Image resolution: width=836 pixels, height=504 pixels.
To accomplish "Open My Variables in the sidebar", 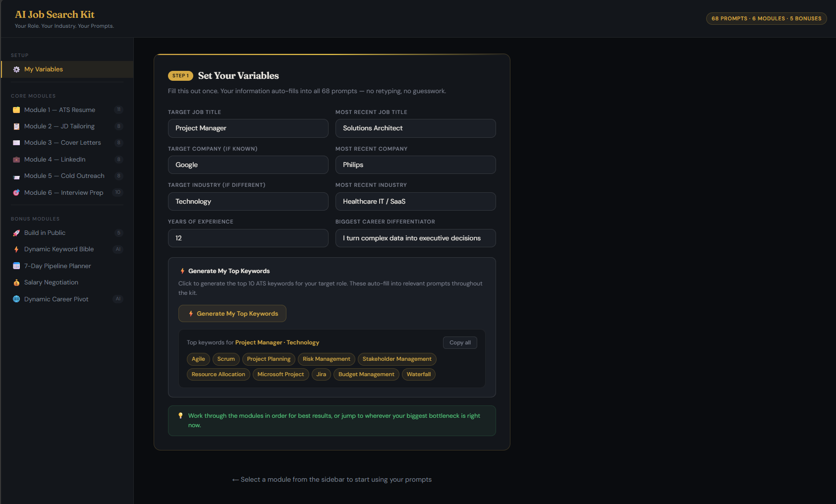I will 67,69.
